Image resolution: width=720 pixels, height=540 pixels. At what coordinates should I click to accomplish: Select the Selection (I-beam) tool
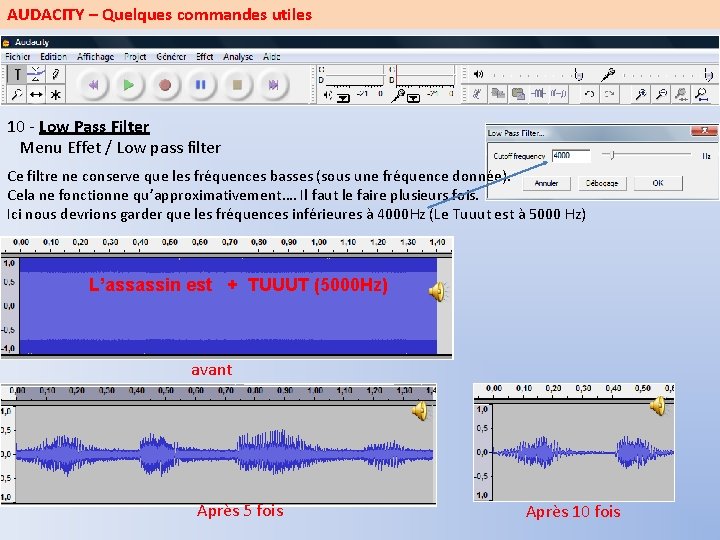point(17,74)
